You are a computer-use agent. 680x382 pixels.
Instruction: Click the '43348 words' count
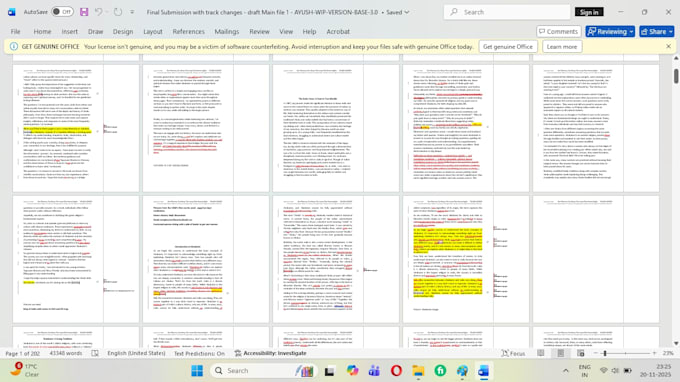pos(65,353)
